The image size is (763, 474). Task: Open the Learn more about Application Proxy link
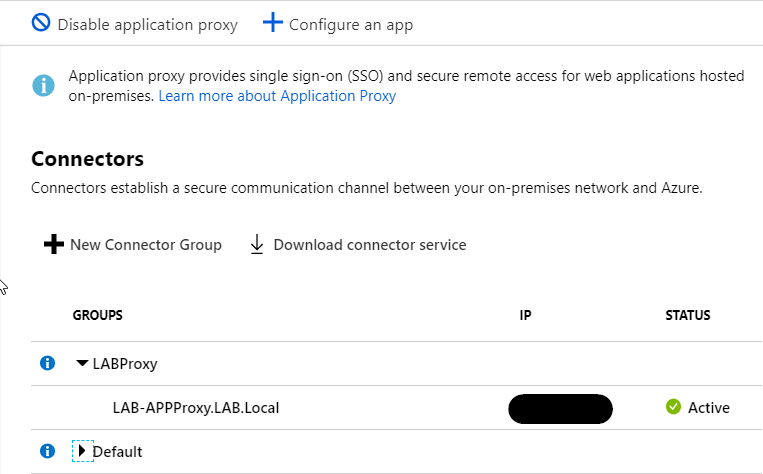tap(277, 96)
